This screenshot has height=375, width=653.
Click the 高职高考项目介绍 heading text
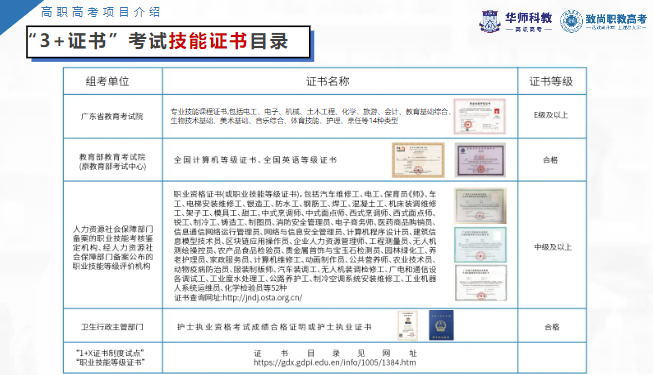100,12
